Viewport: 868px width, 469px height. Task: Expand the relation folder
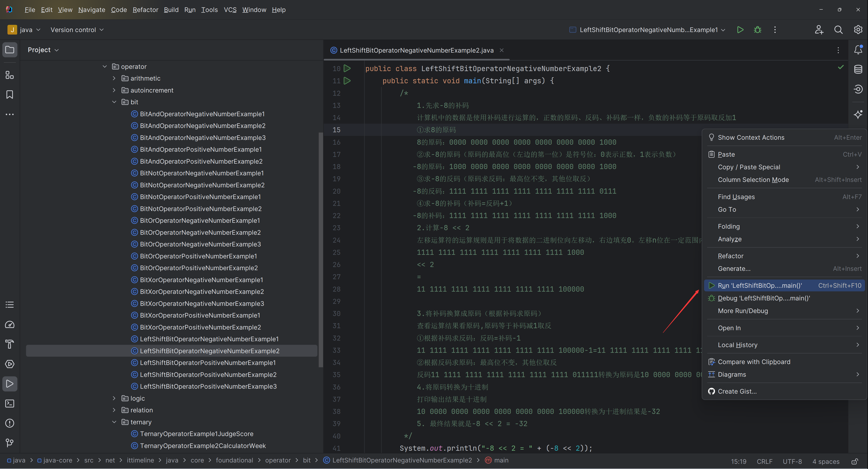(114, 410)
